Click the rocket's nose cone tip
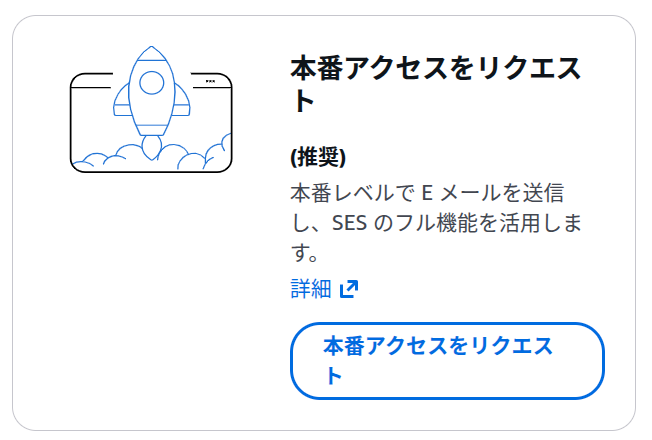Image resolution: width=652 pixels, height=440 pixels. coord(151,49)
